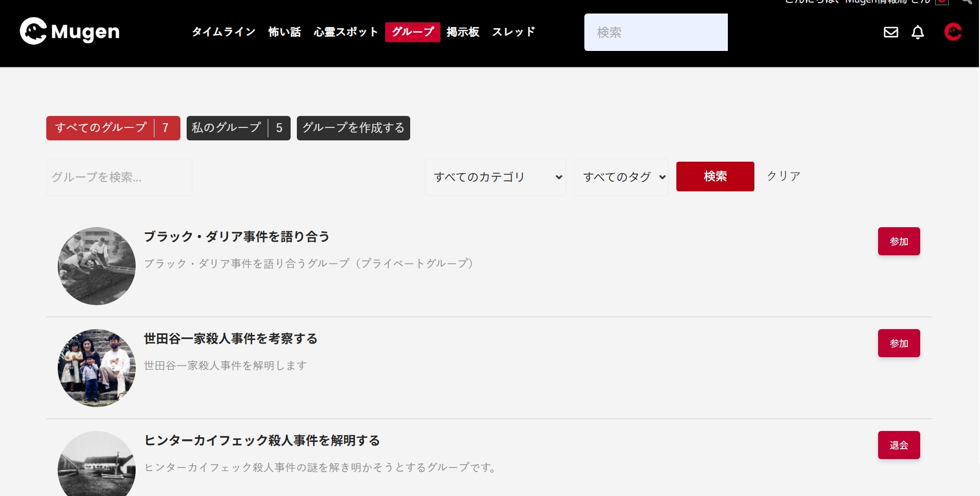
Task: Open the 掲示板 menu item
Action: (463, 32)
